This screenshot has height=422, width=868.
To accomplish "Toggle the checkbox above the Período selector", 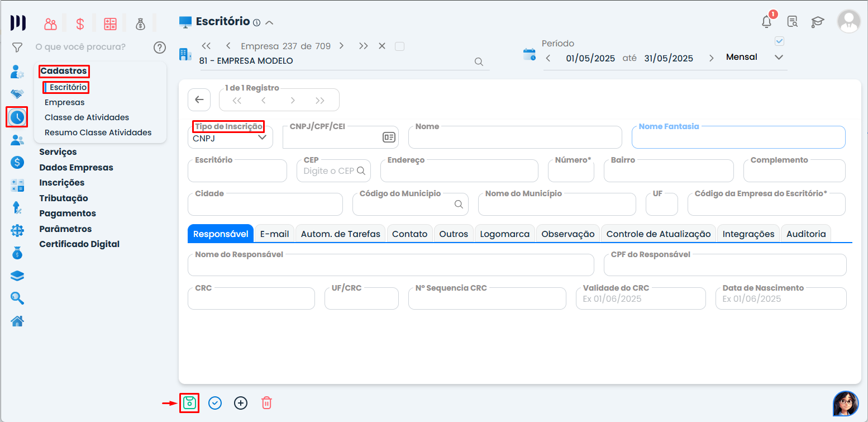I will 780,41.
